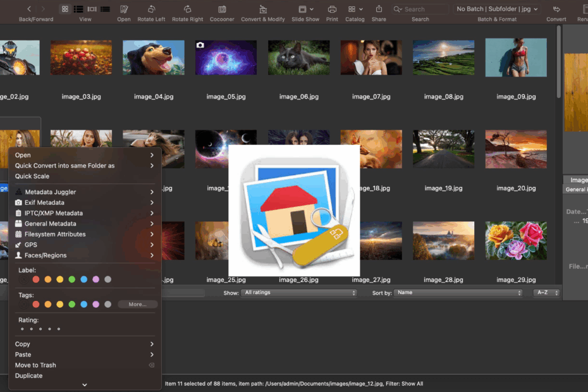Viewport: 588px width, 392px height.
Task: Click the More... button under Tags
Action: pyautogui.click(x=137, y=305)
